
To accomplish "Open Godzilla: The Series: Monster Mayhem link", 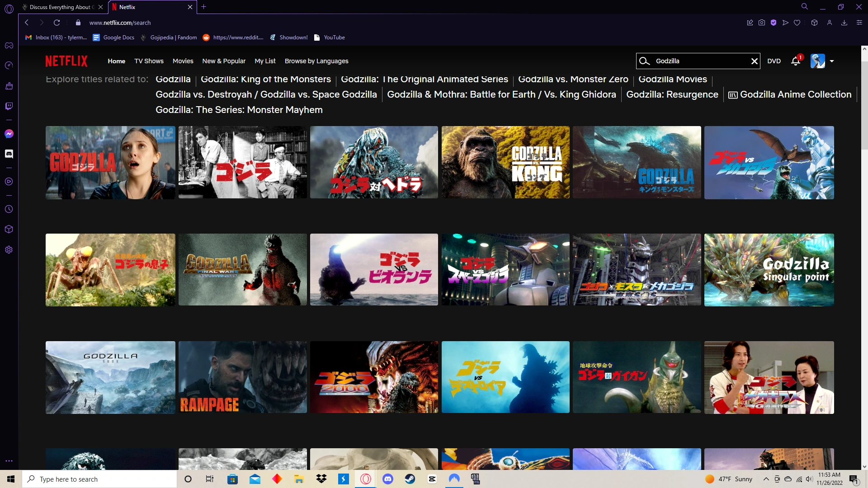I will click(239, 110).
